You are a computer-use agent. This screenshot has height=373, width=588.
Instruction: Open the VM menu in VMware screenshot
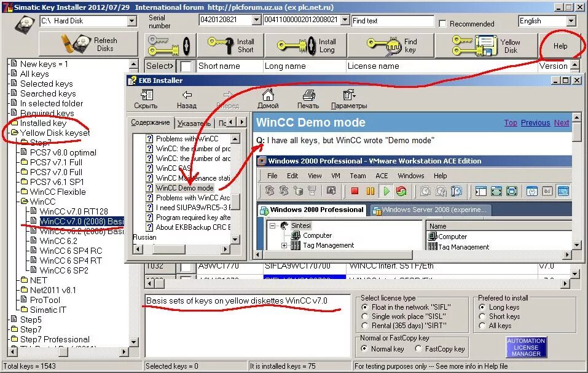pos(335,176)
